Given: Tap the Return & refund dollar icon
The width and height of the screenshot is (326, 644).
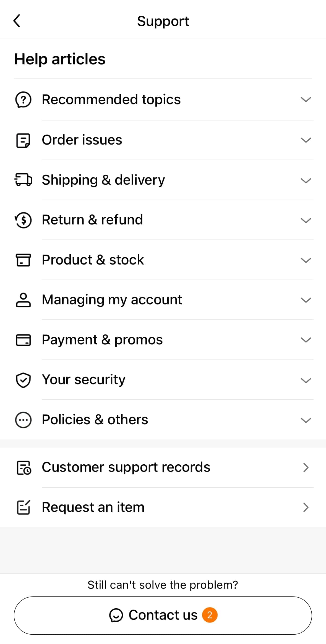Looking at the screenshot, I should 23,220.
